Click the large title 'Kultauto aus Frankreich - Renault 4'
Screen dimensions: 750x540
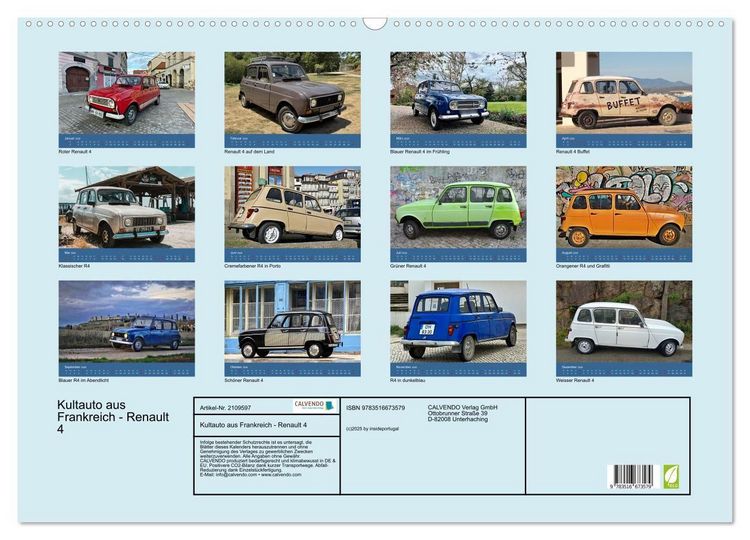(113, 417)
